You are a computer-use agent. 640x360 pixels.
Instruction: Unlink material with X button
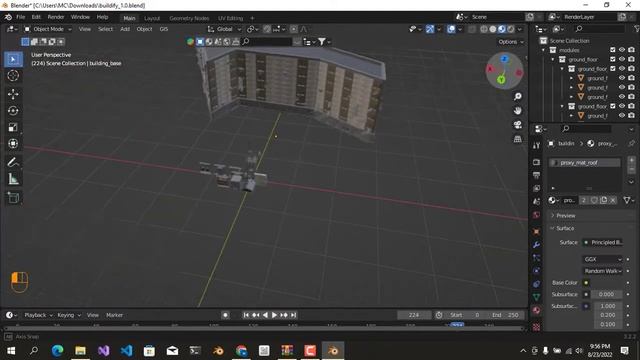coord(613,200)
